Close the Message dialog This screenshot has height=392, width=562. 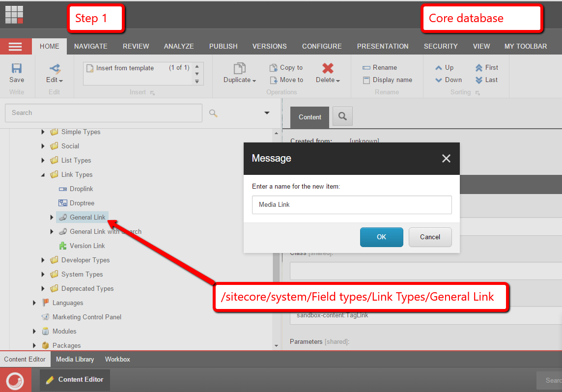[446, 158]
